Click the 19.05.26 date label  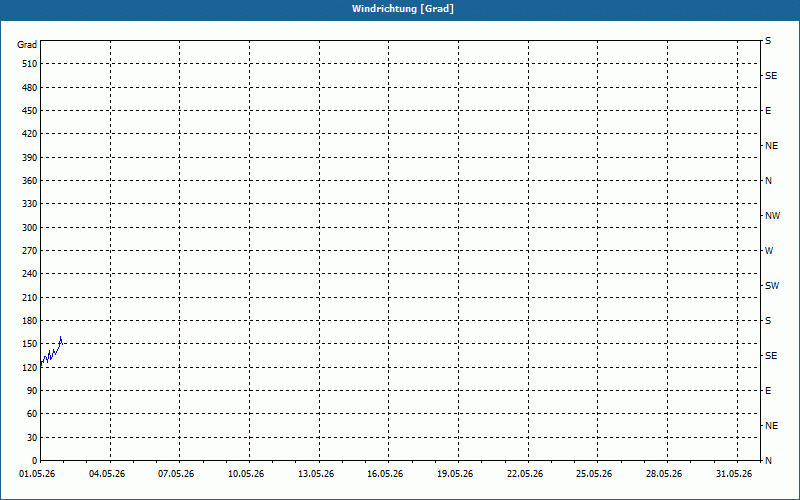click(x=455, y=474)
